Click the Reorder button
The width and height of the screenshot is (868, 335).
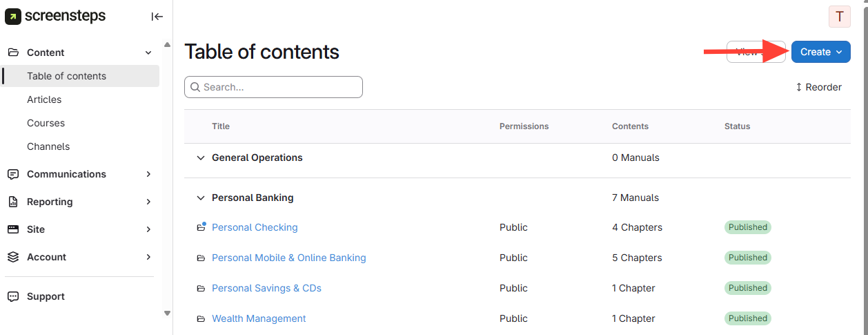(x=818, y=87)
